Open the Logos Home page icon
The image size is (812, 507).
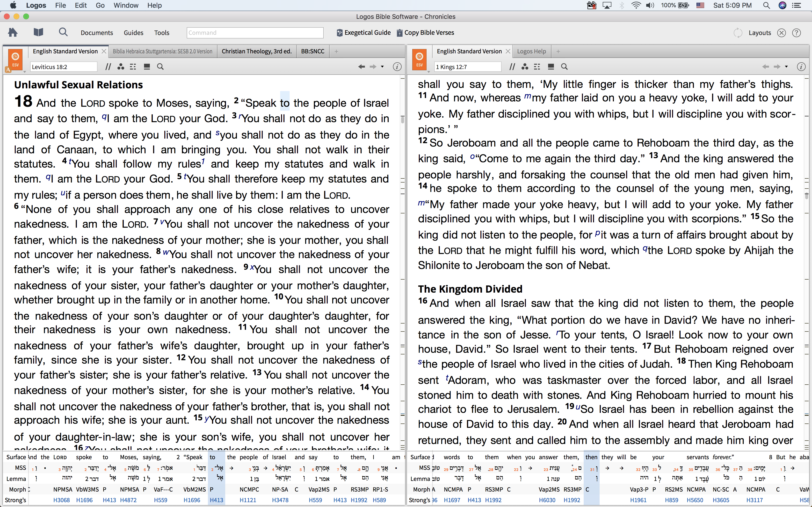click(x=13, y=33)
